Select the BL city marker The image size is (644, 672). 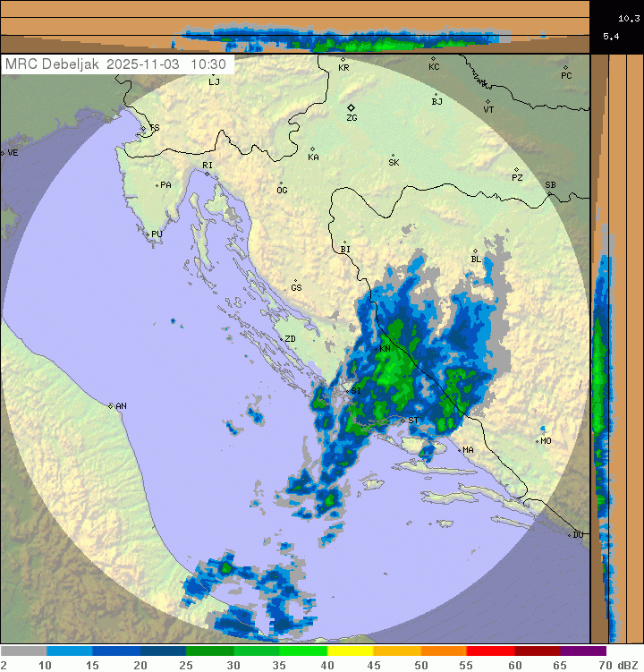[x=475, y=252]
